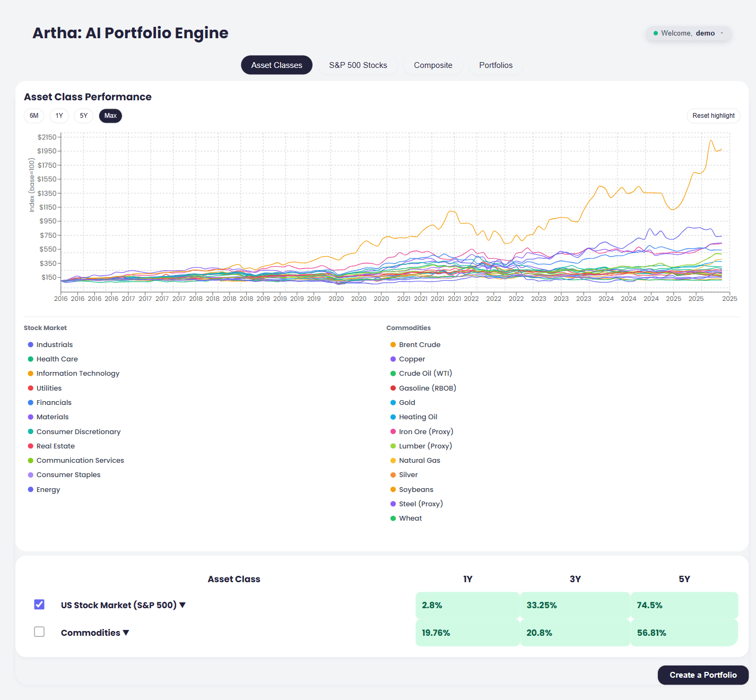The image size is (756, 700).
Task: Highlight Utilities series in legend
Action: pos(45,388)
